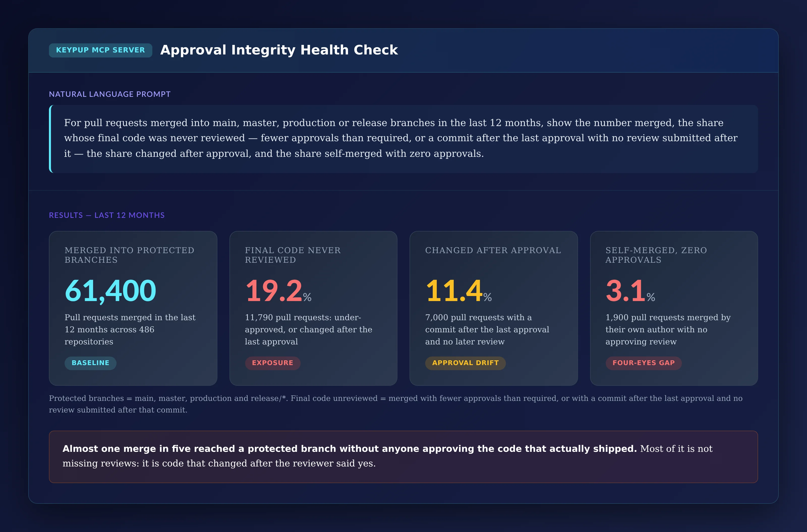Click the sentence 'Most of it is not missing reviews'
Viewport: 807px width, 532px height.
tap(388, 456)
